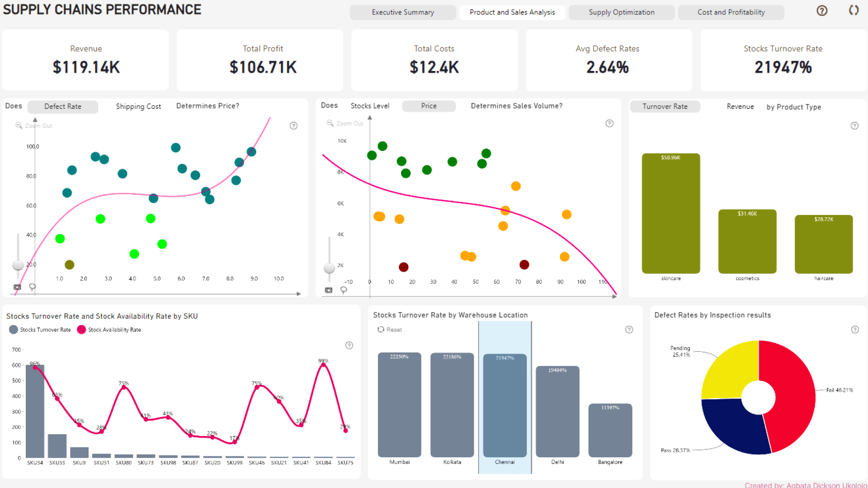Click the Reset text button
868x488 pixels.
(394, 329)
